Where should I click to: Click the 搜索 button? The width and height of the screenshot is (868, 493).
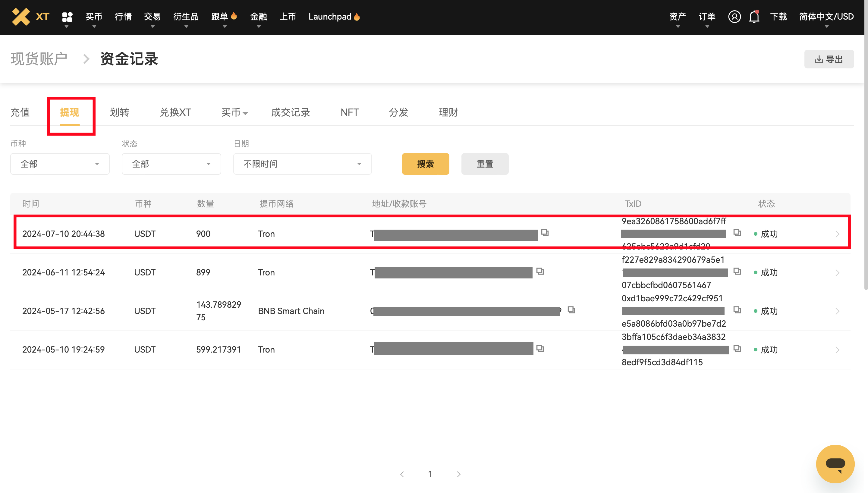(x=426, y=164)
